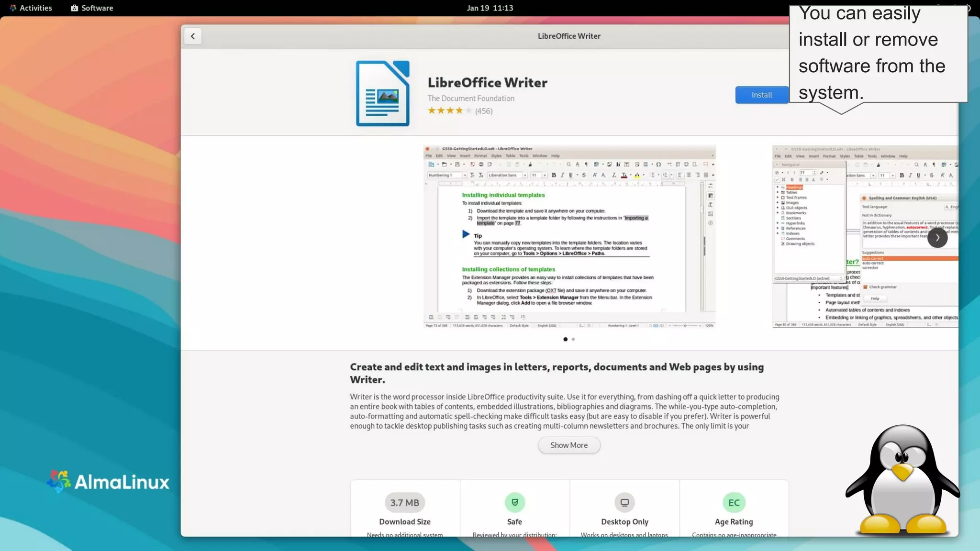Viewport: 980px width, 551px height.
Task: Select the second carousel page dot
Action: (573, 339)
